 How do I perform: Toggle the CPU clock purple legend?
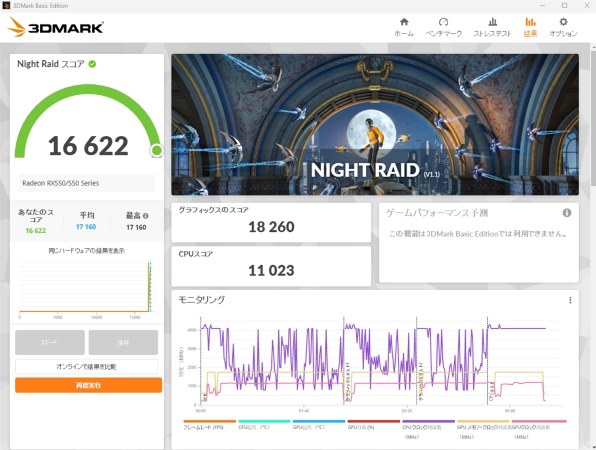pyautogui.click(x=428, y=429)
